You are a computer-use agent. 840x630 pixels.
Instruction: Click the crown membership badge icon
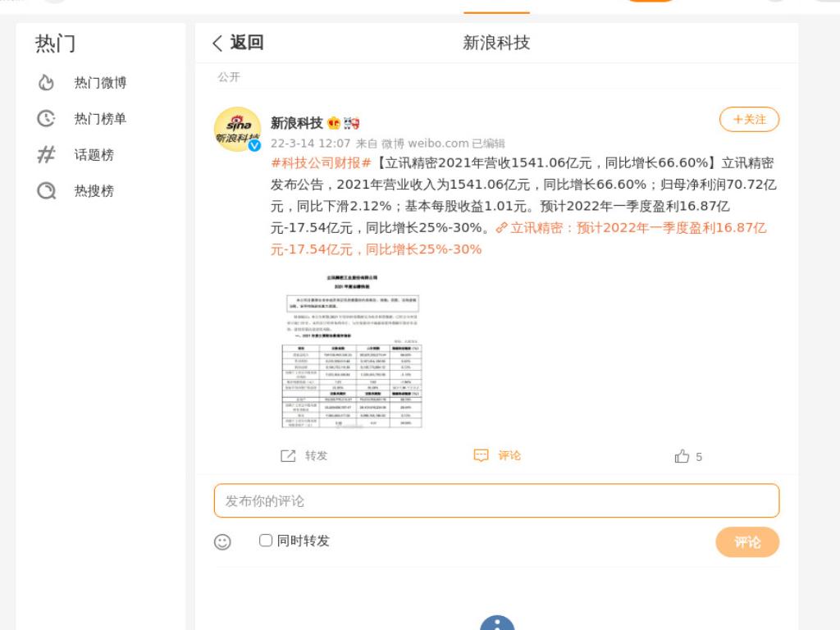pyautogui.click(x=334, y=123)
